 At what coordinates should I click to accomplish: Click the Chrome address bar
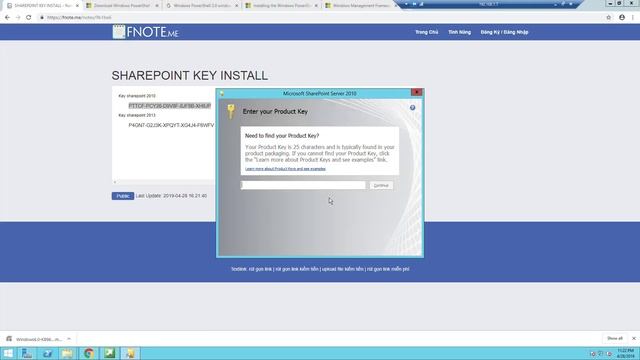point(318,18)
